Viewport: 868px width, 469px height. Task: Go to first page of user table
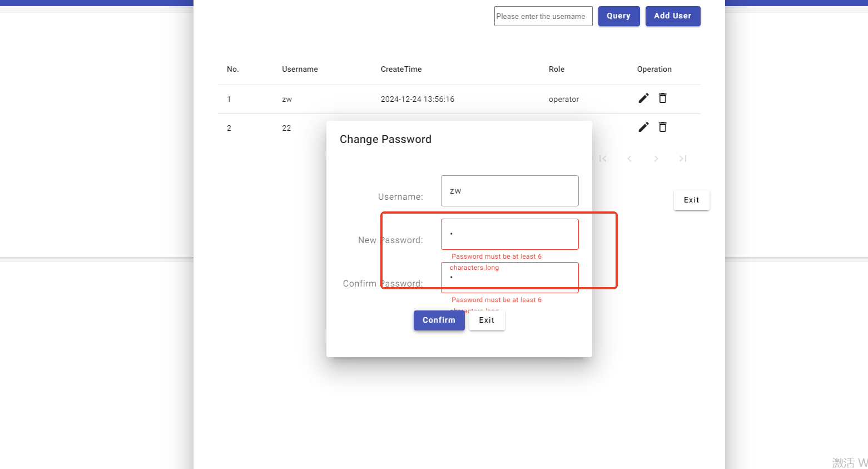pos(603,159)
